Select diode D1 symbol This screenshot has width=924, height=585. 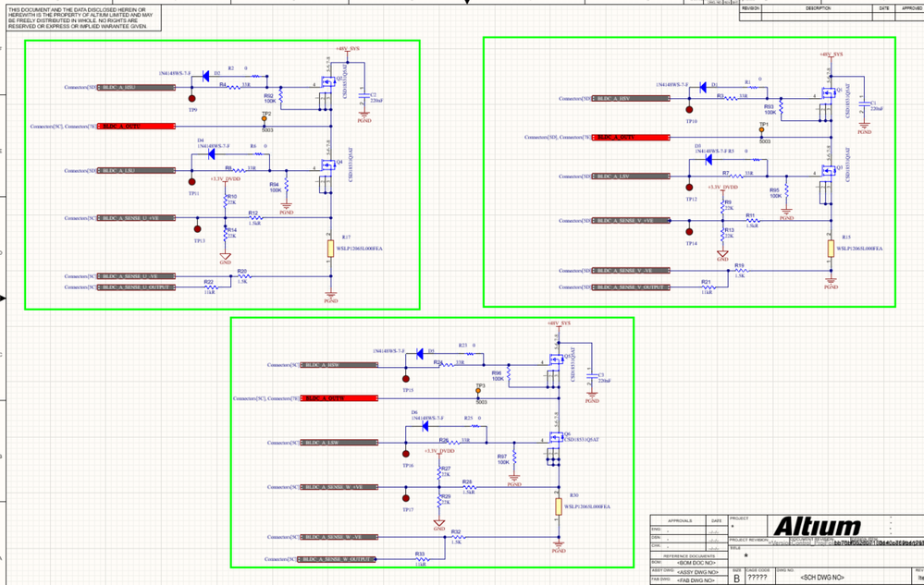(702, 87)
